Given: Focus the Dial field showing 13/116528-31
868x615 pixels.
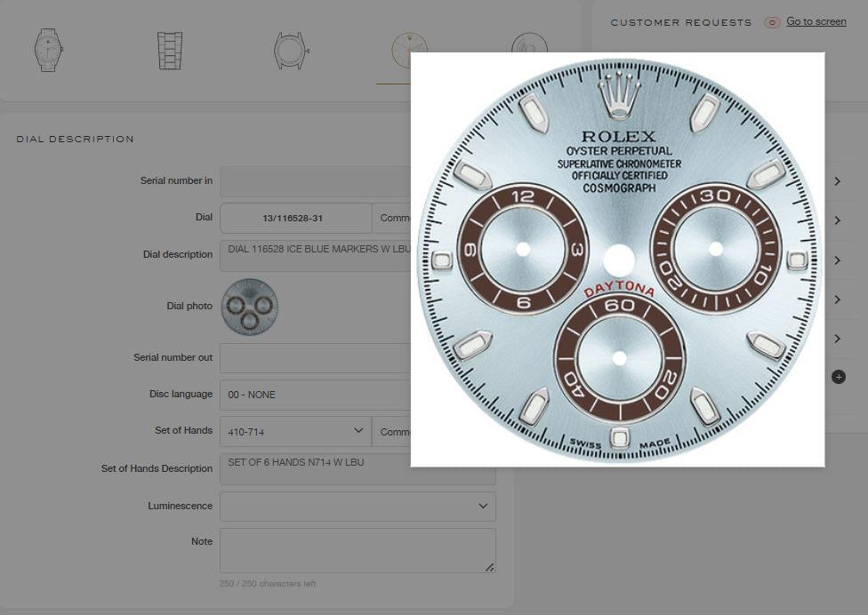Looking at the screenshot, I should (295, 218).
